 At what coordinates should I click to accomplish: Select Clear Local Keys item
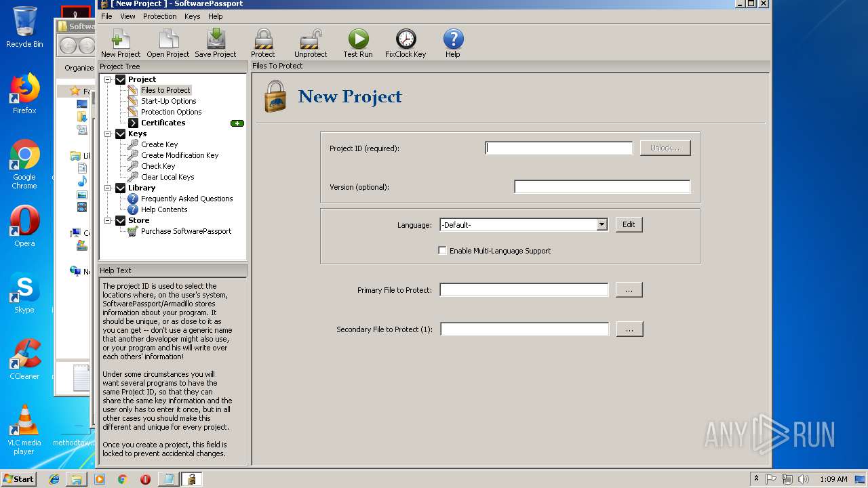[167, 177]
